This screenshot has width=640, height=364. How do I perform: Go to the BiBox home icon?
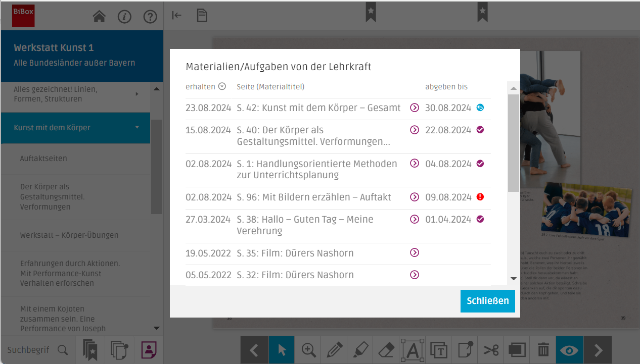point(99,17)
